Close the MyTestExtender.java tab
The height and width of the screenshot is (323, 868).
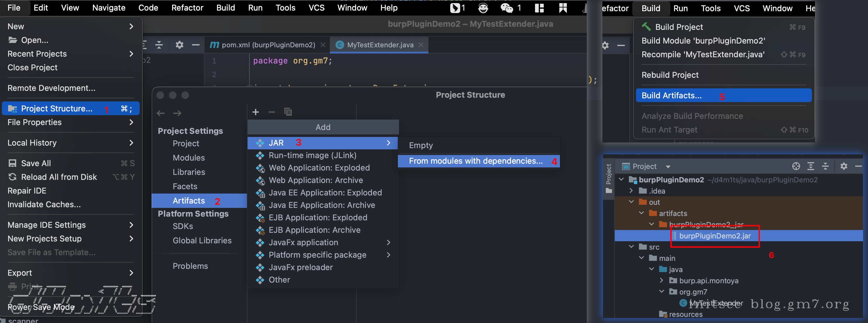pyautogui.click(x=421, y=45)
